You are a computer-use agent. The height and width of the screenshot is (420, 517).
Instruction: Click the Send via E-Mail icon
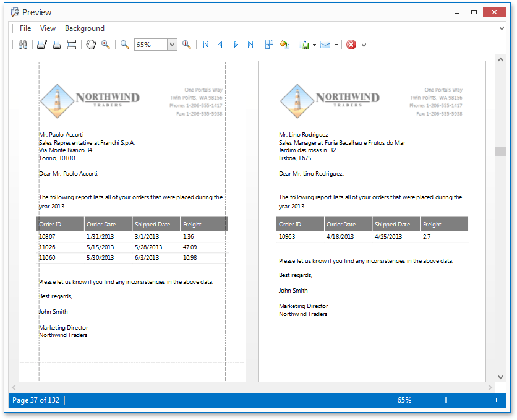(325, 45)
